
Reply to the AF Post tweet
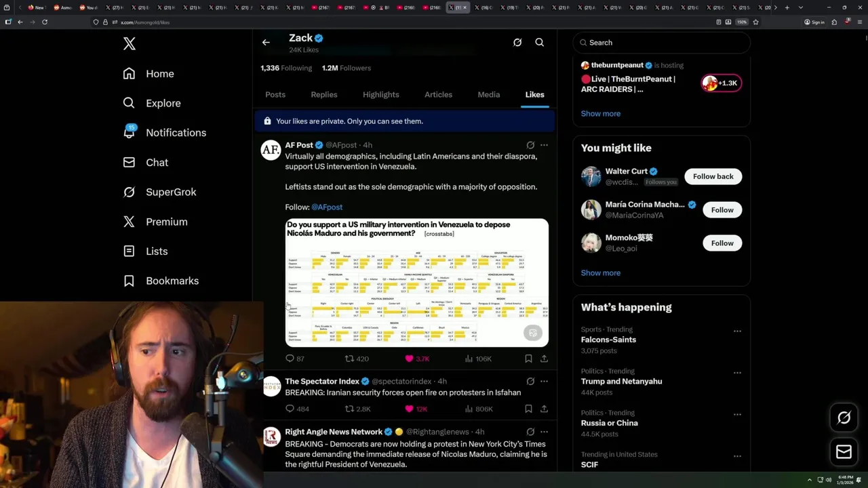tap(294, 359)
